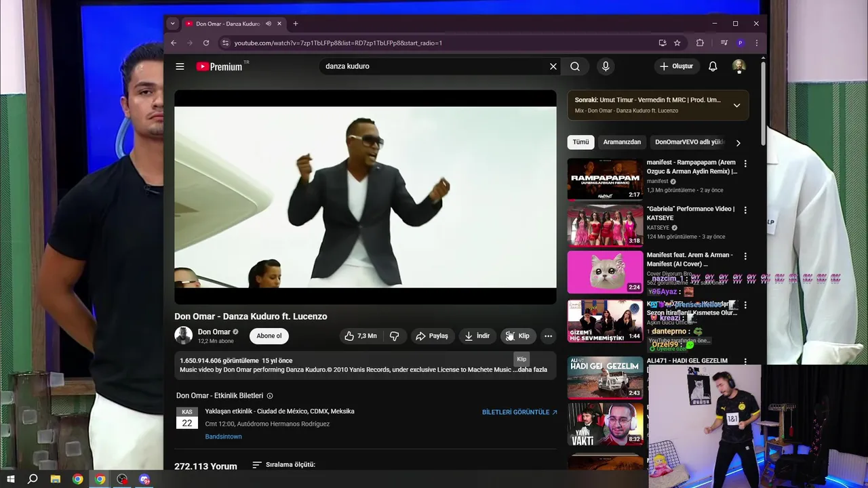Create a clip with the Klip button
The height and width of the screenshot is (488, 868).
click(518, 336)
